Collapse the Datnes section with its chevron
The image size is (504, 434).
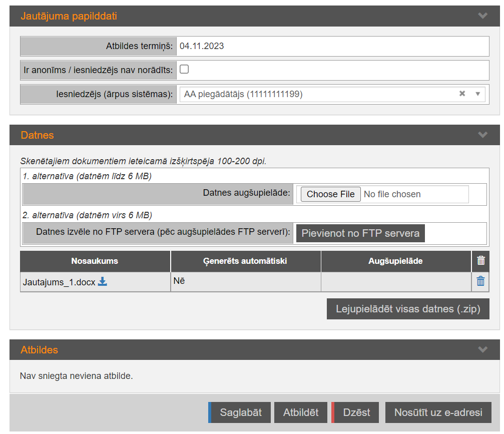pos(482,135)
